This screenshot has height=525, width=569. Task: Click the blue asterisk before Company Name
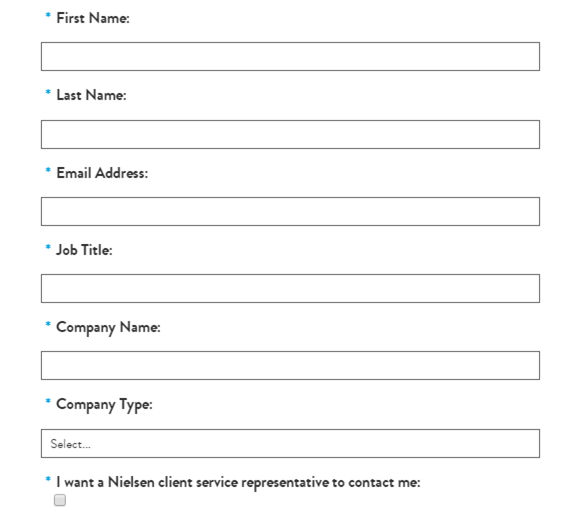point(48,324)
